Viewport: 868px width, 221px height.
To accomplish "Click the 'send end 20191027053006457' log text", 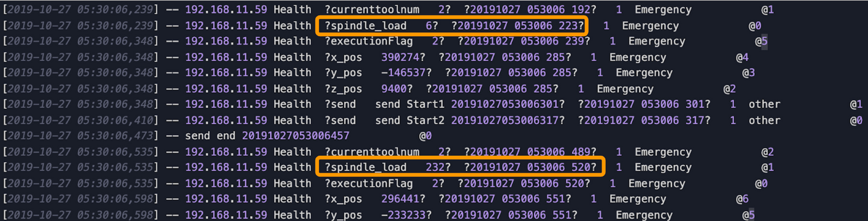I will (267, 136).
